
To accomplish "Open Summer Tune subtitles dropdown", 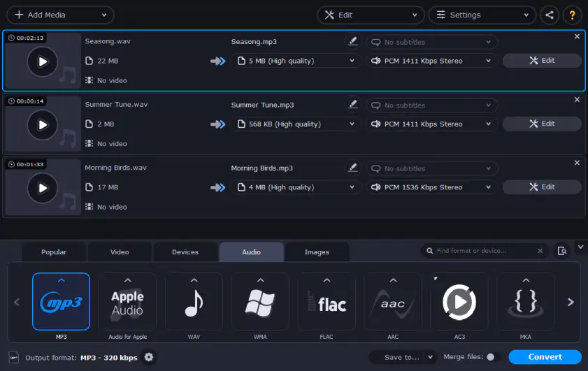I will (432, 106).
